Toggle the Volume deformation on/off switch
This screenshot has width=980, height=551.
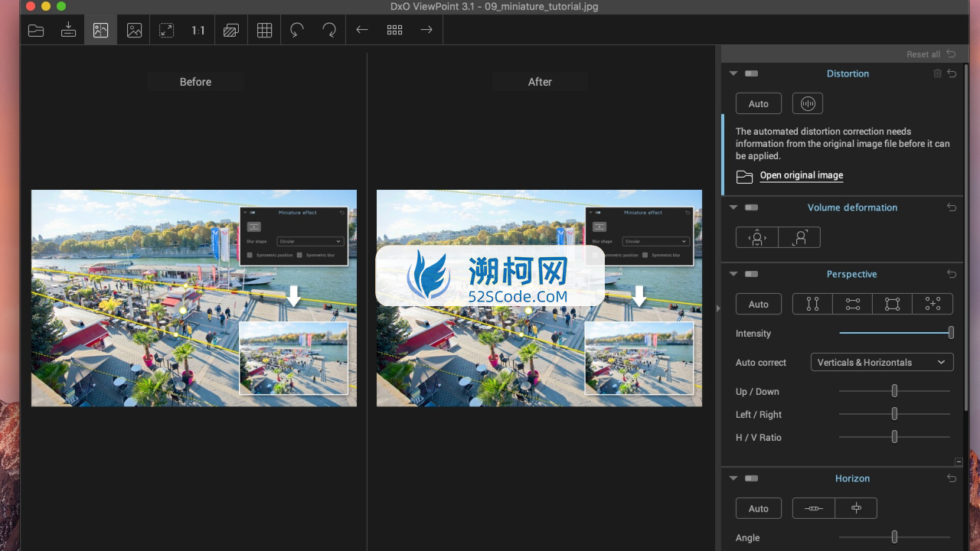click(751, 207)
